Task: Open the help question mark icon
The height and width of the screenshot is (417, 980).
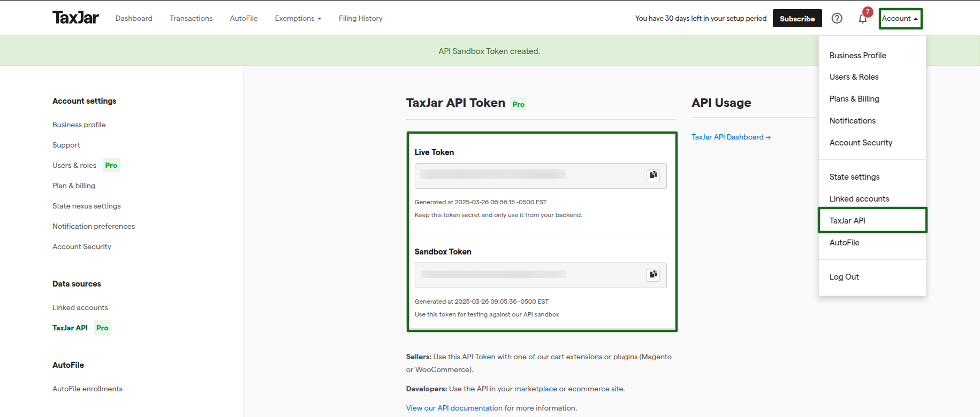Action: (x=837, y=18)
